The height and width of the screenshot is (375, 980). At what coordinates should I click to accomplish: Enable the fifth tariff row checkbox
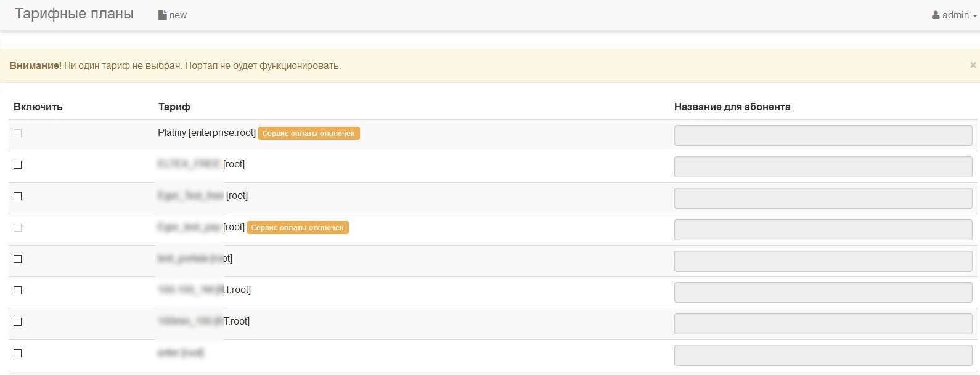tap(18, 259)
